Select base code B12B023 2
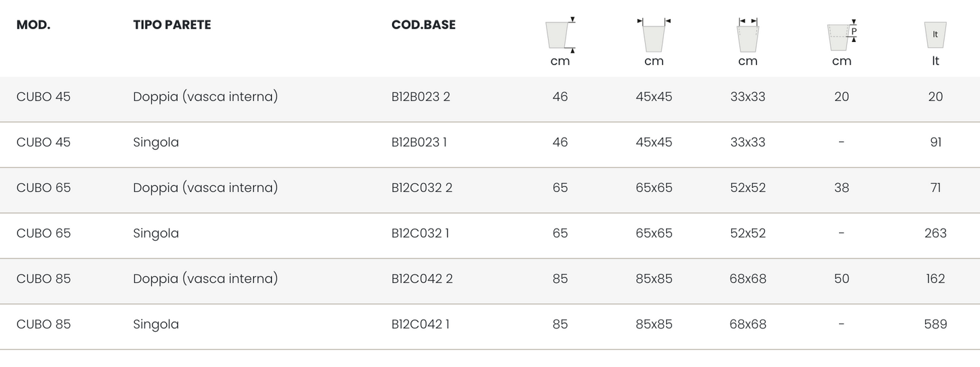Screen dimensions: 980x367 click(x=420, y=97)
